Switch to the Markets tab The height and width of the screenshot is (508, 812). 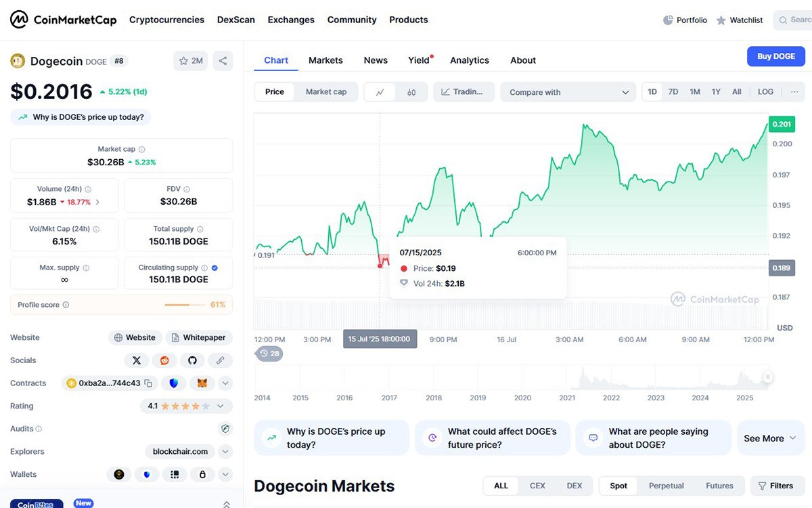[x=325, y=60]
